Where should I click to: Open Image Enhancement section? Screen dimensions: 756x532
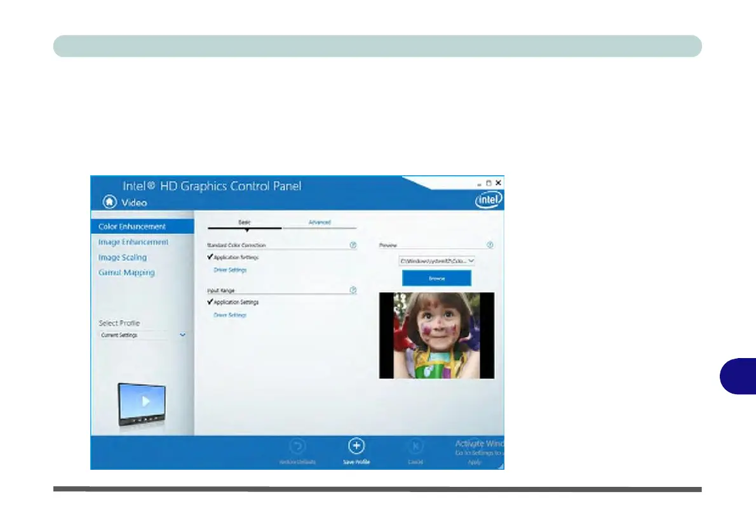coord(133,242)
